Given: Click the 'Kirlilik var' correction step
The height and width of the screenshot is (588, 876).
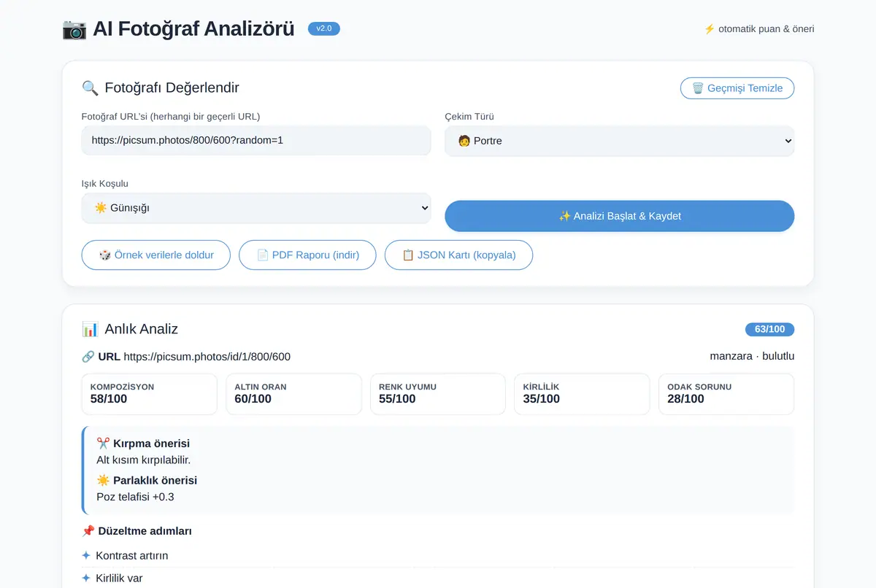Looking at the screenshot, I should (119, 579).
